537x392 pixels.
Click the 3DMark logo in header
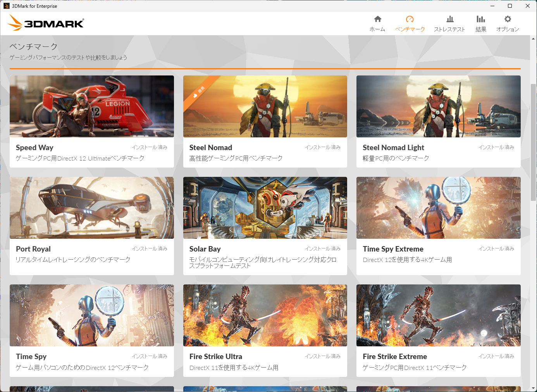46,23
